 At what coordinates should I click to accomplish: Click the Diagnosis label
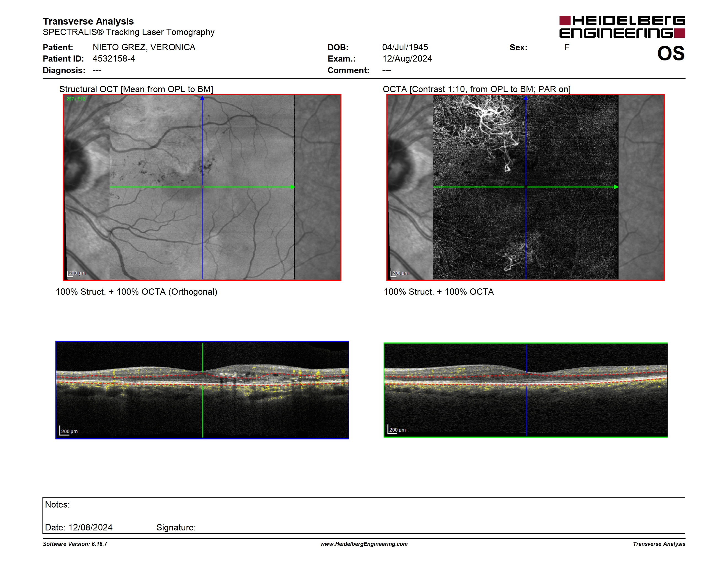[x=64, y=70]
